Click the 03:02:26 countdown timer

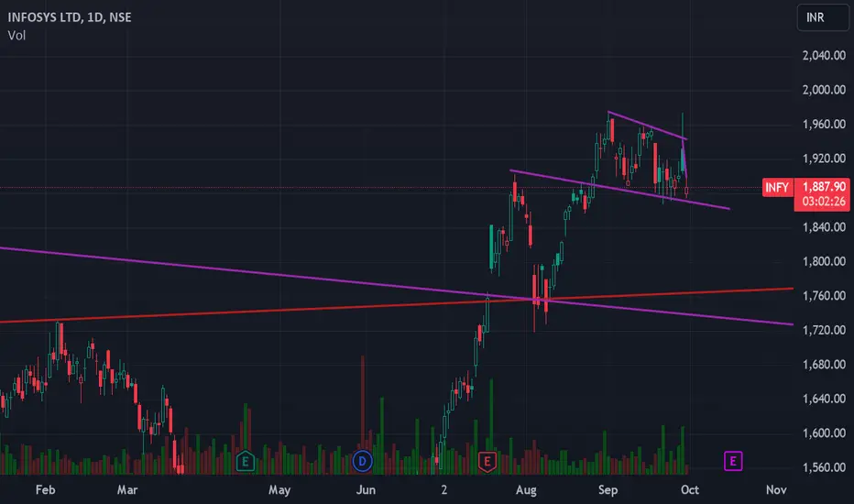[824, 202]
